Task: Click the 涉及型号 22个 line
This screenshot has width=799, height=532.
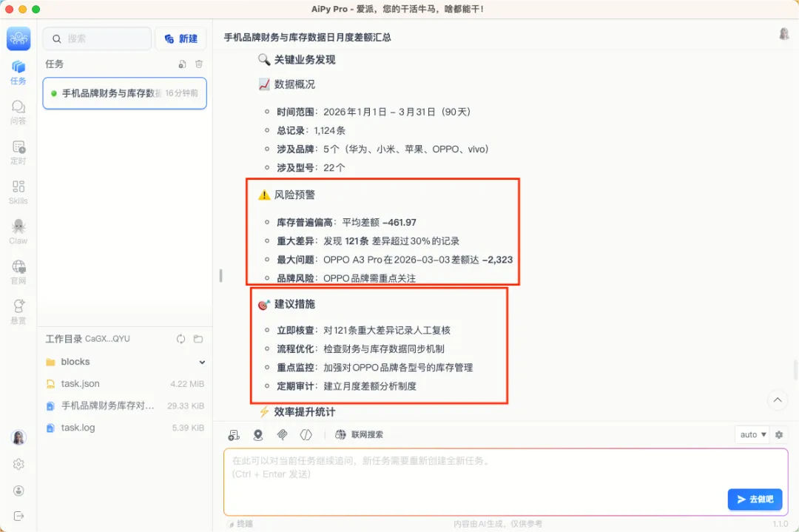Action: click(311, 168)
